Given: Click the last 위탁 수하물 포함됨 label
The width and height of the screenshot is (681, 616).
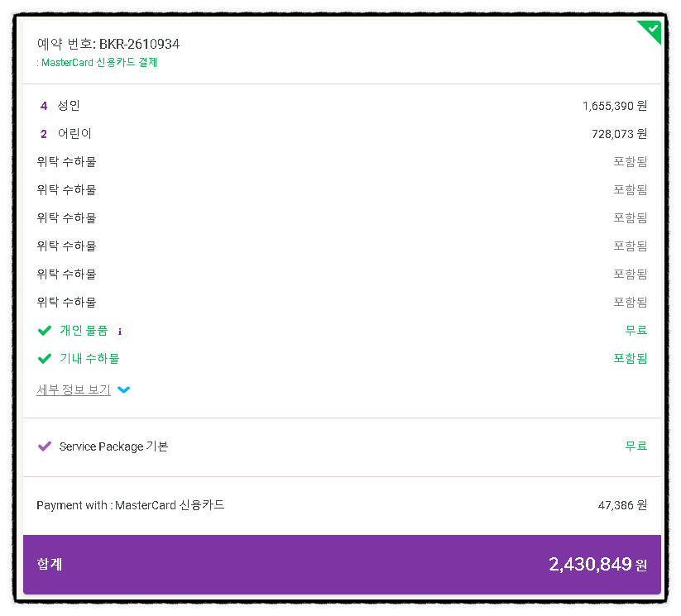Looking at the screenshot, I should (630, 303).
